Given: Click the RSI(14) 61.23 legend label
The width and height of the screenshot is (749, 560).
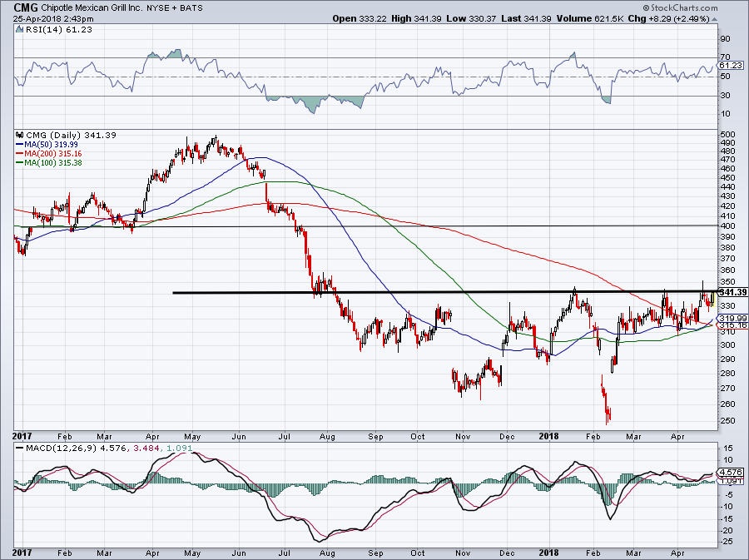Looking at the screenshot, I should [58, 30].
